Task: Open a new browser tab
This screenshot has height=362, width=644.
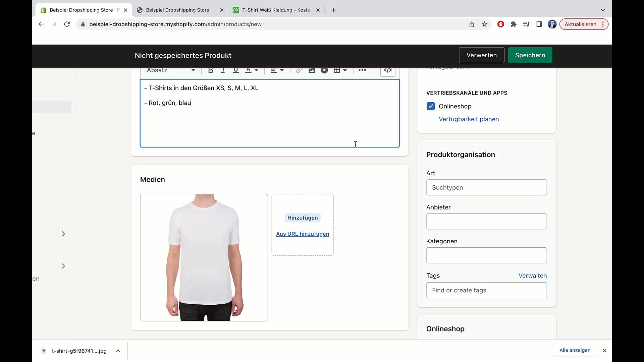Action: [333, 10]
